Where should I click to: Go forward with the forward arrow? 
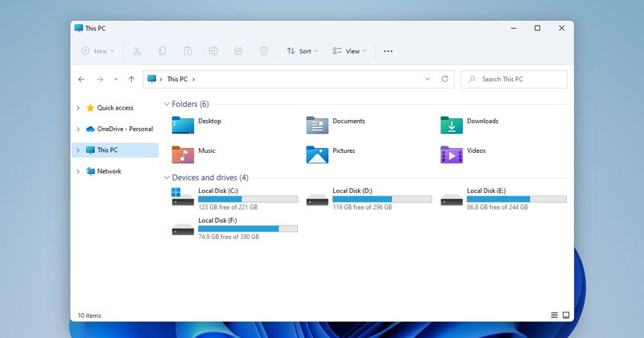coord(100,79)
